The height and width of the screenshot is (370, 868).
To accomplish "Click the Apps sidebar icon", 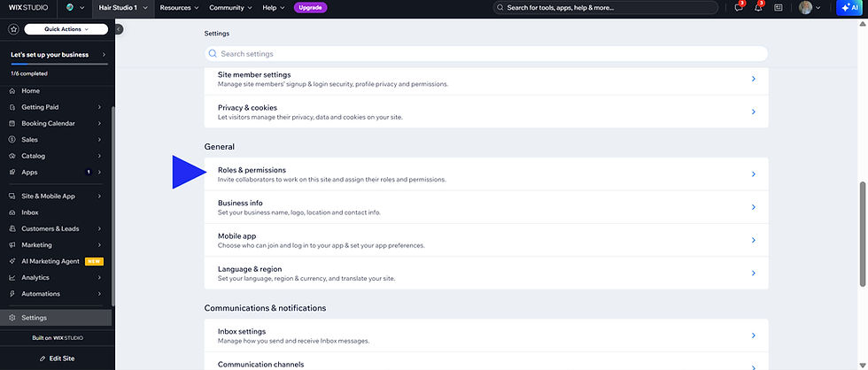I will click(12, 172).
